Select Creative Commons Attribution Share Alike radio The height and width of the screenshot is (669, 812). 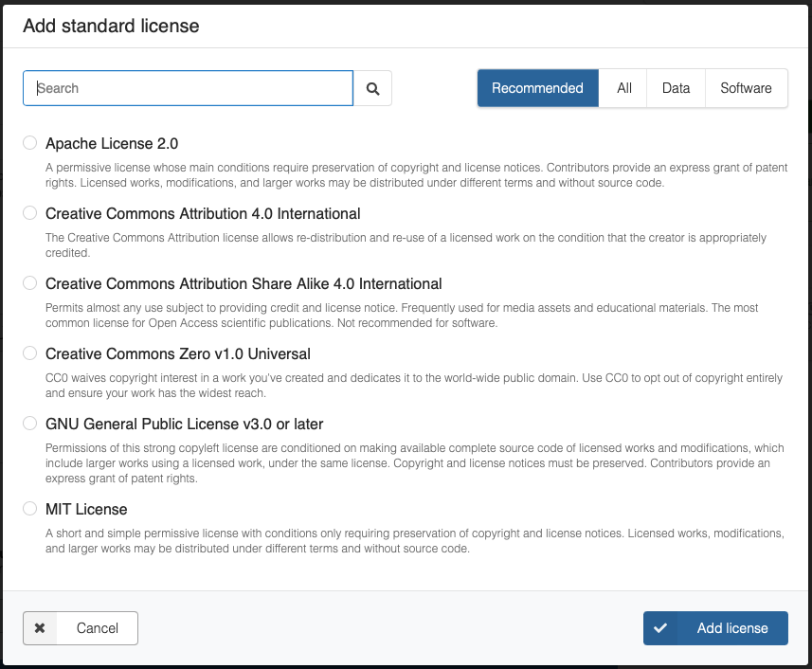click(30, 283)
